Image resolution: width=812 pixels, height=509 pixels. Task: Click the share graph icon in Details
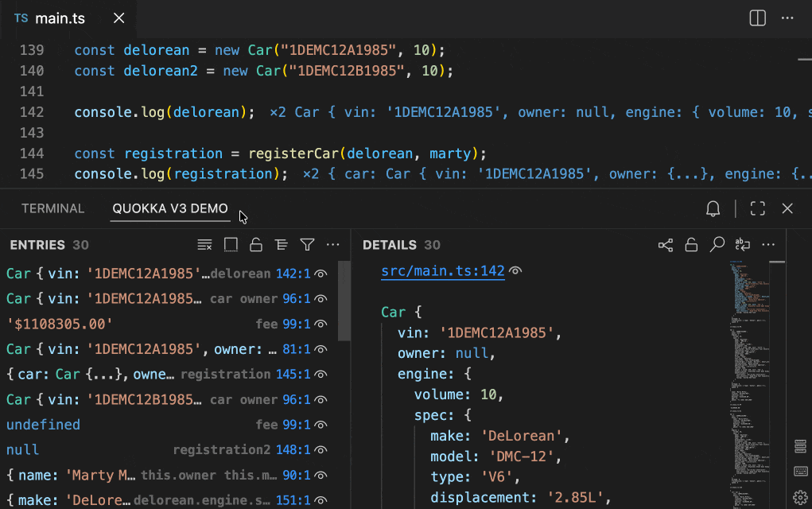pyautogui.click(x=666, y=245)
